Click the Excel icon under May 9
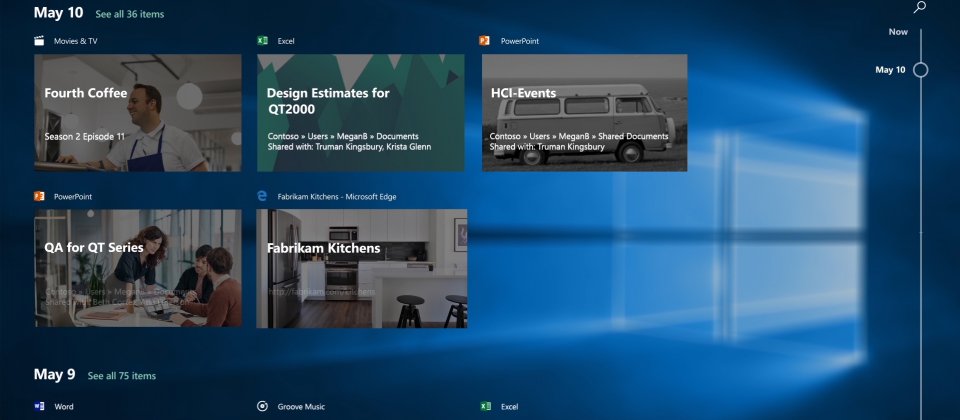 (486, 406)
